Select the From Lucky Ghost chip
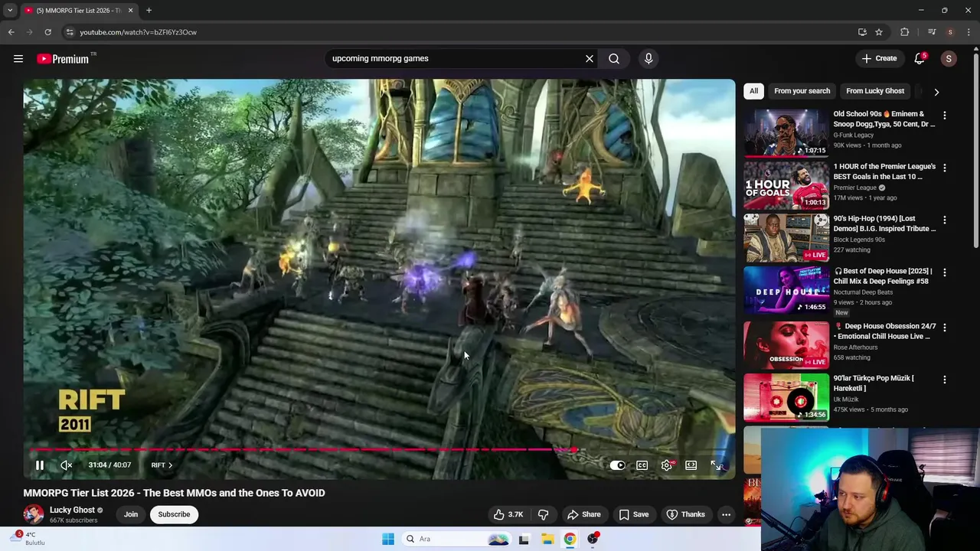The width and height of the screenshot is (980, 551). (875, 91)
